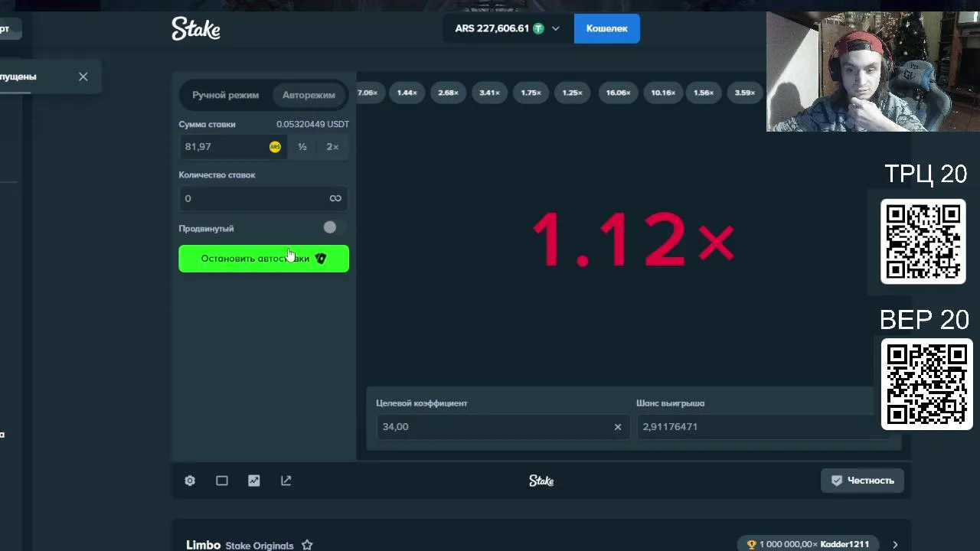Click the Целевой коэффициент input field
Screen dimensions: 980x551
(503, 427)
